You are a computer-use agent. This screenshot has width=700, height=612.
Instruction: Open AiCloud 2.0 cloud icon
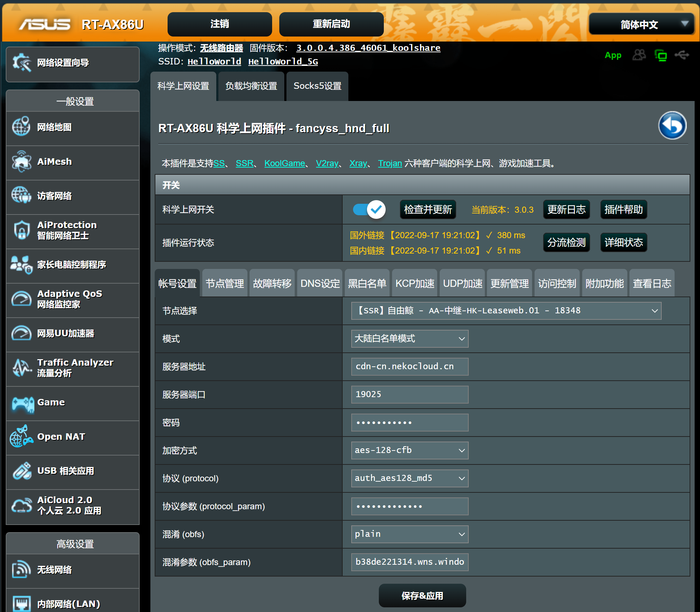point(21,505)
